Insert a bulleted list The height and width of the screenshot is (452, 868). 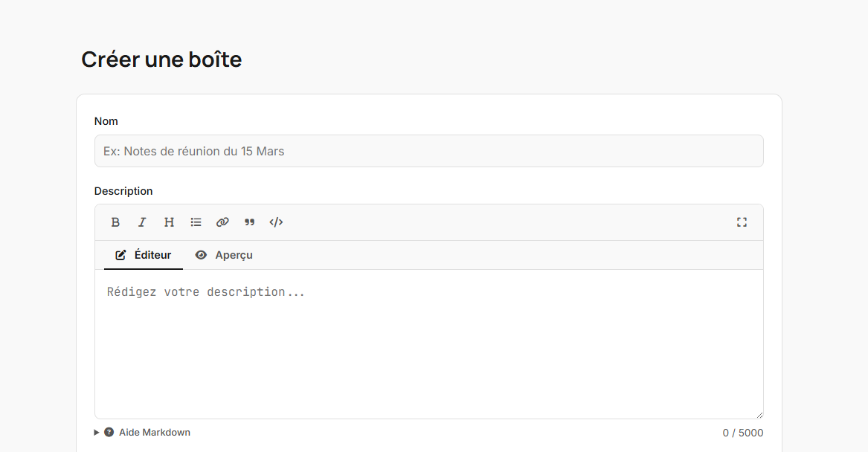pyautogui.click(x=196, y=222)
